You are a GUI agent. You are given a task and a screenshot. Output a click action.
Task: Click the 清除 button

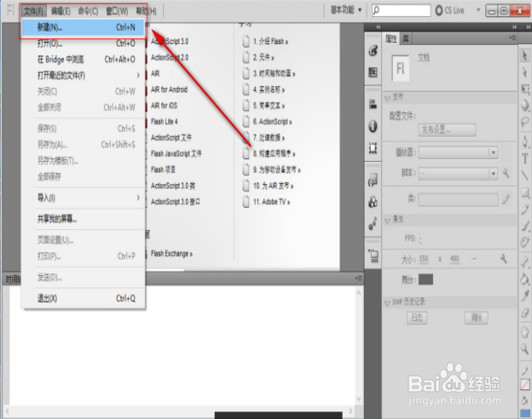(x=476, y=318)
